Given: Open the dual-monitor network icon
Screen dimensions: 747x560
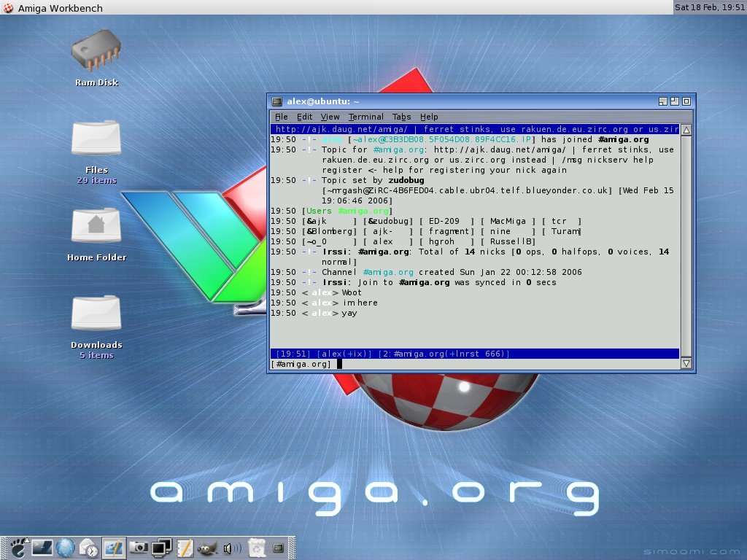Looking at the screenshot, I should [161, 548].
